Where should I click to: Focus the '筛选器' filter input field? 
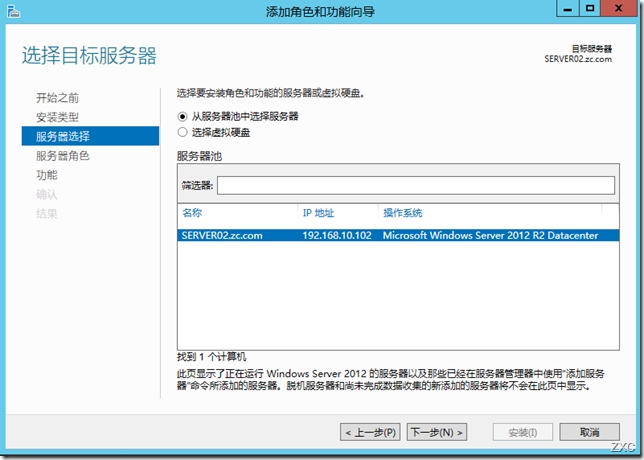(416, 186)
